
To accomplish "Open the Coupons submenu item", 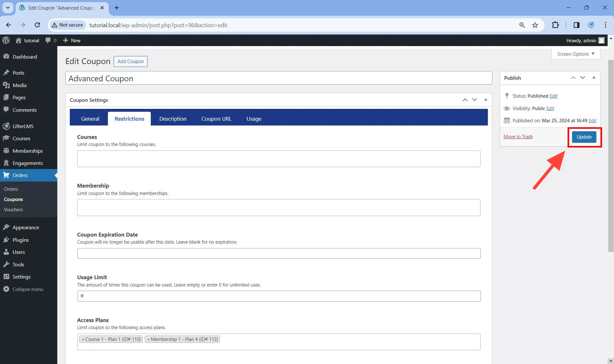I will pos(13,199).
